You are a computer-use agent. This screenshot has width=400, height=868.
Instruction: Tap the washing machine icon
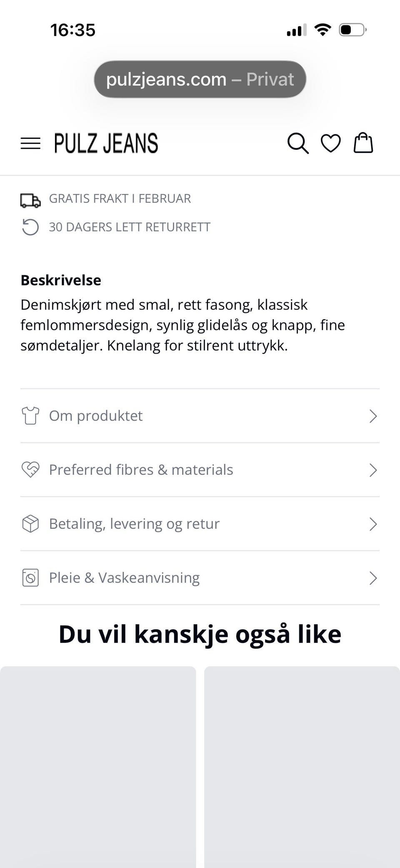coord(30,578)
